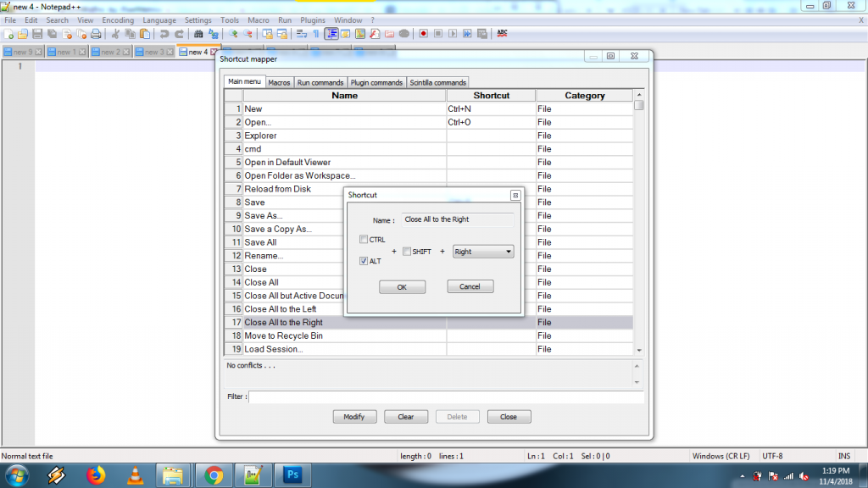Screen dimensions: 868x488
Task: Toggle Show All Characters pilcrow icon
Action: click(x=316, y=34)
